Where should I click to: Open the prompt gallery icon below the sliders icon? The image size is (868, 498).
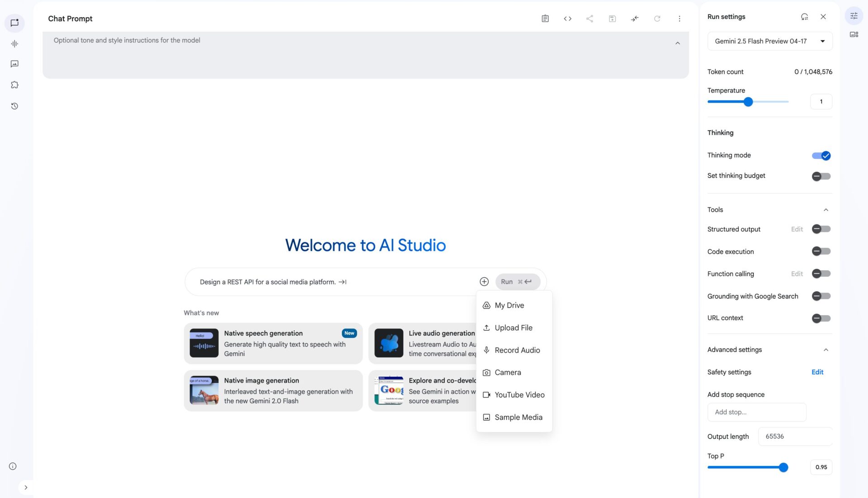(854, 34)
